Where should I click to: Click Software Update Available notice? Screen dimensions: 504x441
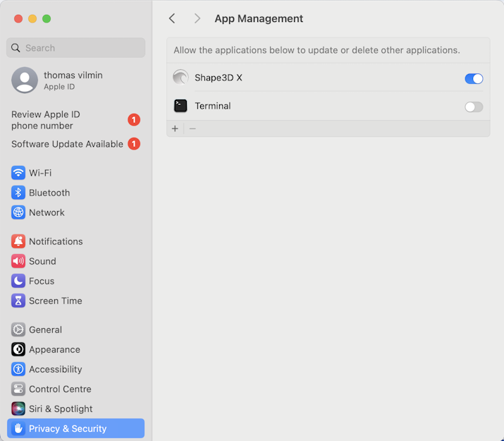pyautogui.click(x=67, y=144)
